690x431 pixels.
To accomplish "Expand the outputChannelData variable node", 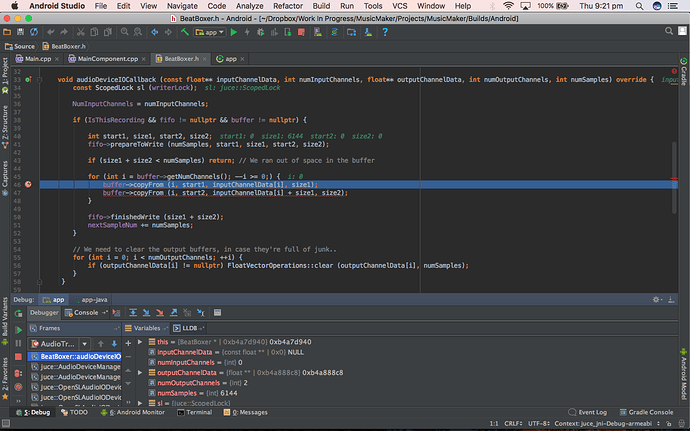I will [138, 372].
